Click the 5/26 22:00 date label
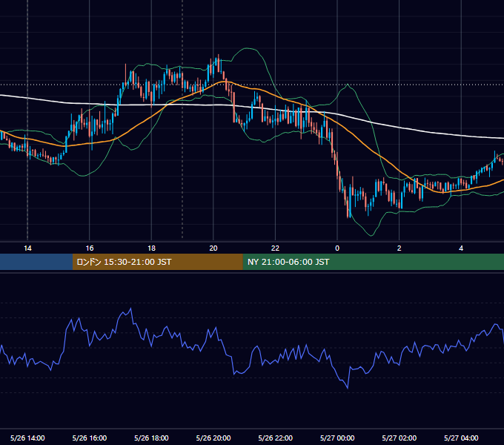 276,438
